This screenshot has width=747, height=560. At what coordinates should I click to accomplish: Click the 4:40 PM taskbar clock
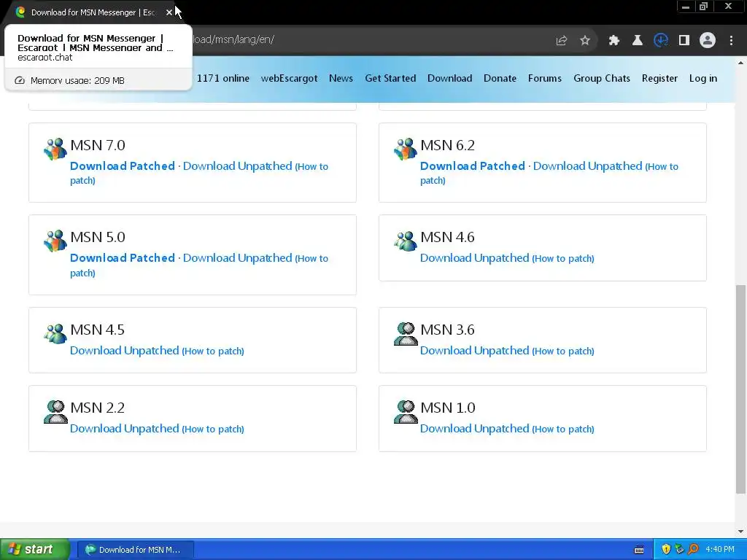[720, 549]
